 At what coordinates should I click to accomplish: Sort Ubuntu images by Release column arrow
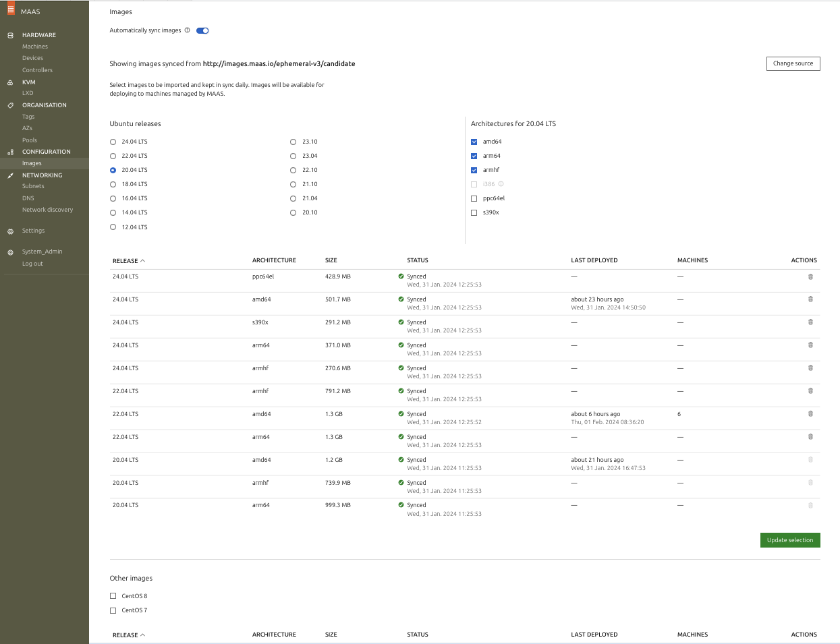[x=142, y=261]
